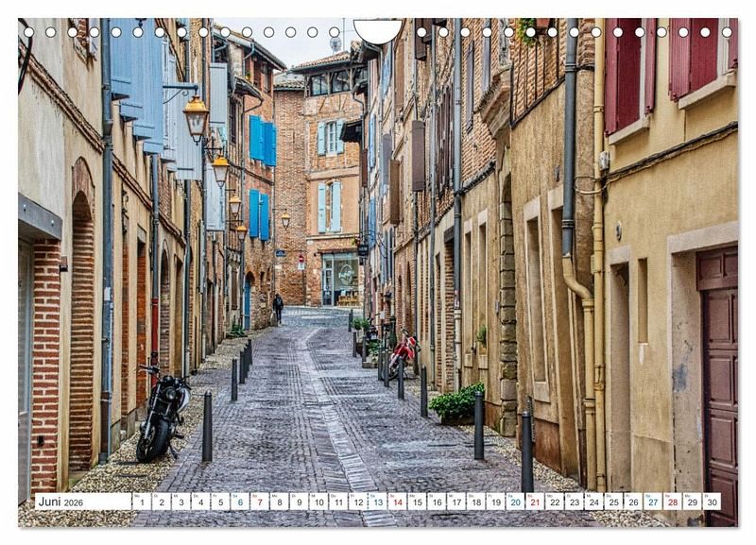Select day 8 in the calendar strip
The width and height of the screenshot is (756, 545).
pos(280,502)
